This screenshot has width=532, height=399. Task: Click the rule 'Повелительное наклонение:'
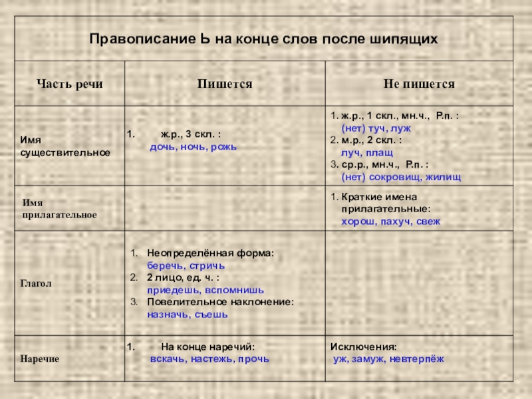point(221,302)
